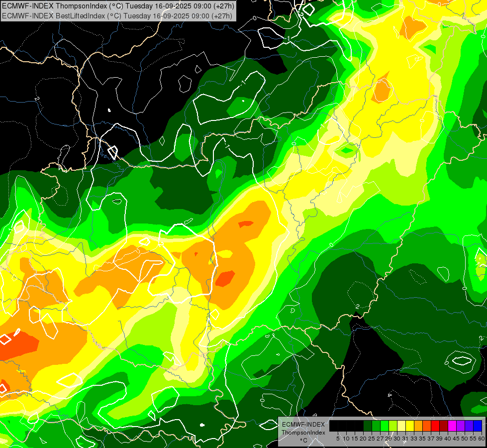Select the purple 45–50 legend swatch
487x448 pixels.
click(x=461, y=426)
